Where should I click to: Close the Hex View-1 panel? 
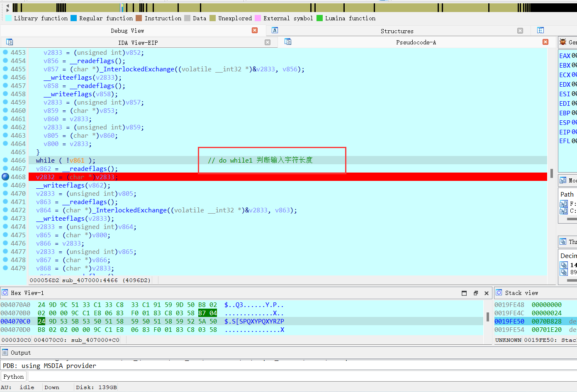point(487,293)
